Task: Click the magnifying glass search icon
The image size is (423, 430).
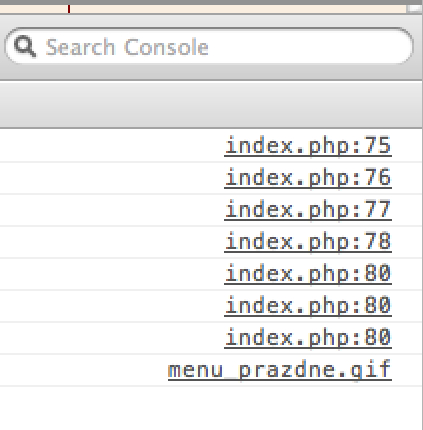Action: point(25,47)
